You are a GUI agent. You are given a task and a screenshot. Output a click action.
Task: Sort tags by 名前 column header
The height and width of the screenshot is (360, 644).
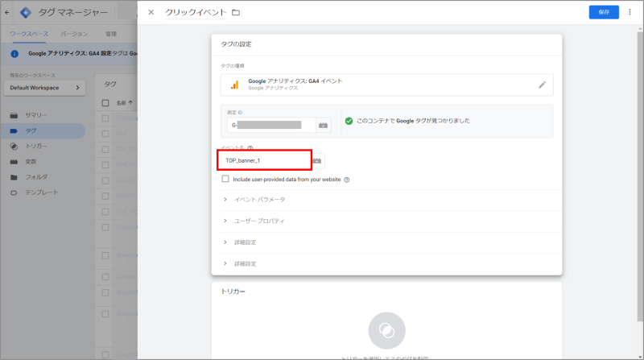pos(125,103)
